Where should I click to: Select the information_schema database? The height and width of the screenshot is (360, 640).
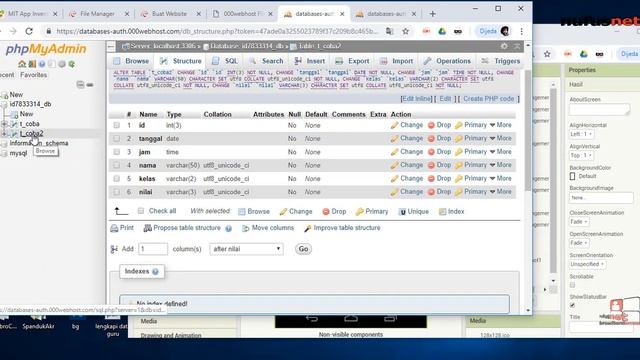pos(39,143)
